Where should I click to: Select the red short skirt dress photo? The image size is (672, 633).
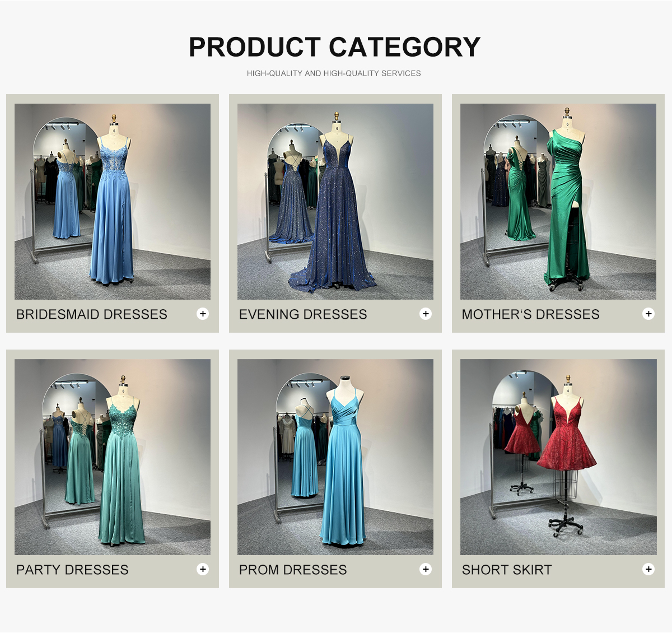coord(558,457)
